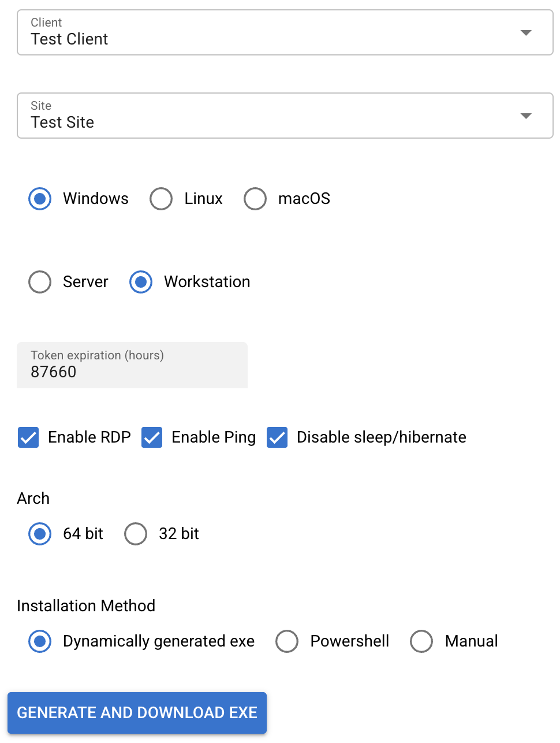Choose Linux as the operating system
The width and height of the screenshot is (560, 743).
(x=161, y=199)
